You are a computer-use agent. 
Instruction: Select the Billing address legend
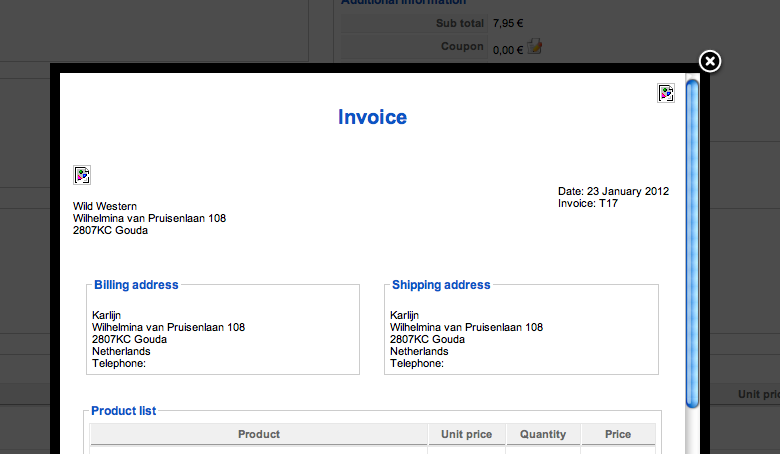pos(136,285)
